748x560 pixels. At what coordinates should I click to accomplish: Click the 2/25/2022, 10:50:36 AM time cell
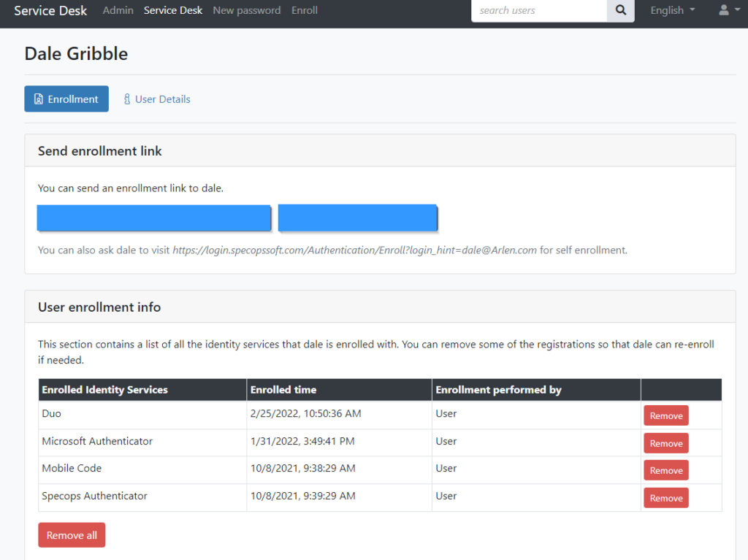(x=339, y=414)
